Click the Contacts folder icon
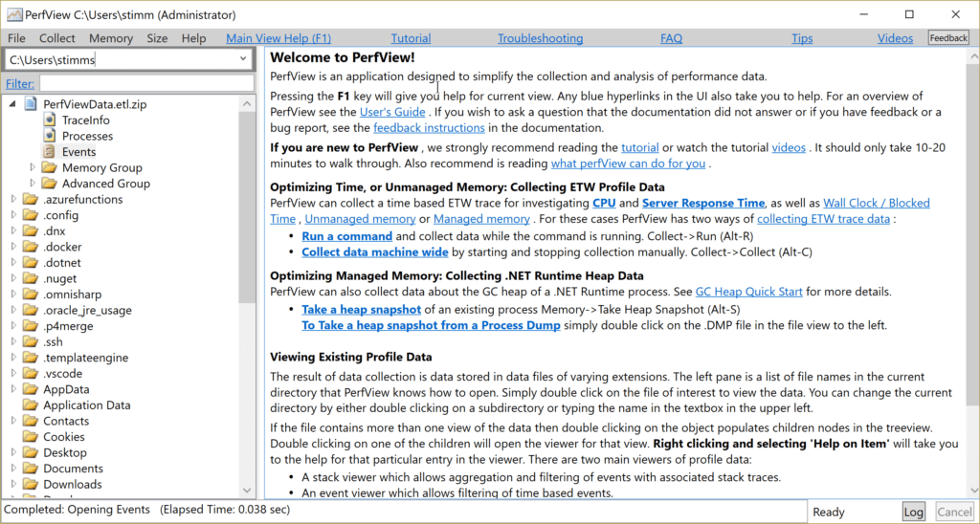 [x=31, y=421]
